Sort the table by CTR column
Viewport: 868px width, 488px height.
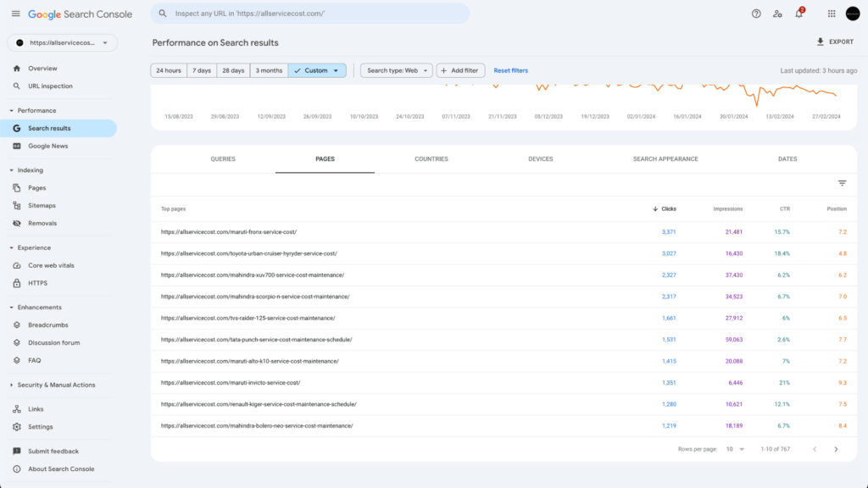[x=785, y=209]
